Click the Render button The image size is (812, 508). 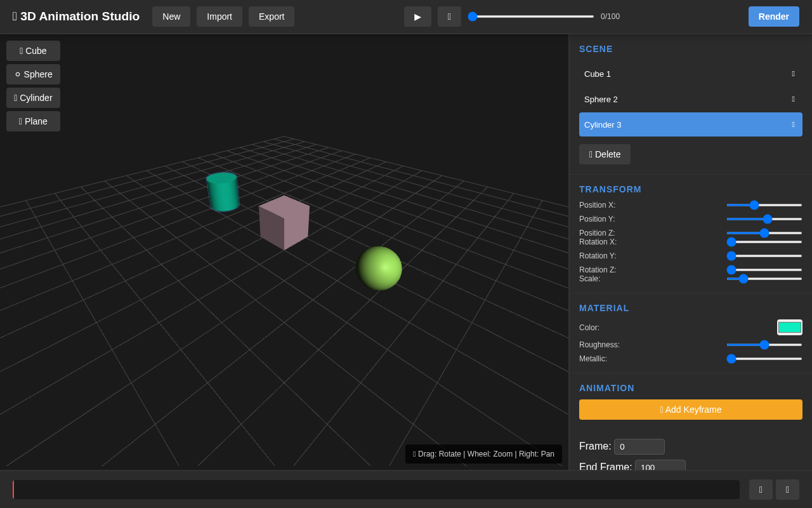tap(773, 17)
